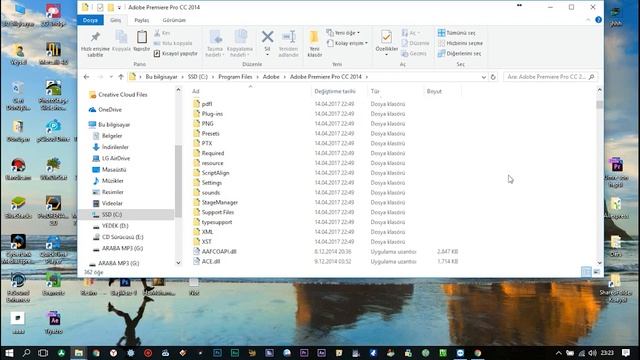Click the Yeni klasör new folder icon
Image resolution: width=640 pixels, height=360 pixels.
pos(314,37)
